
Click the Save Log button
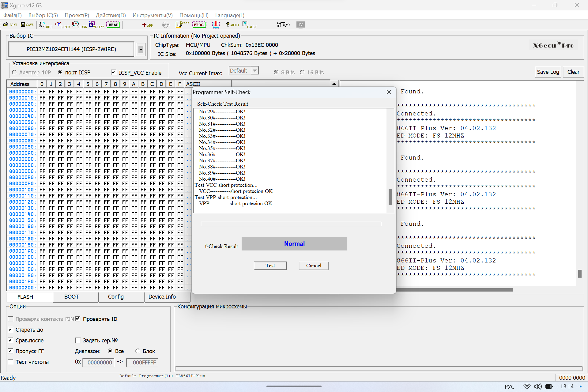[548, 72]
